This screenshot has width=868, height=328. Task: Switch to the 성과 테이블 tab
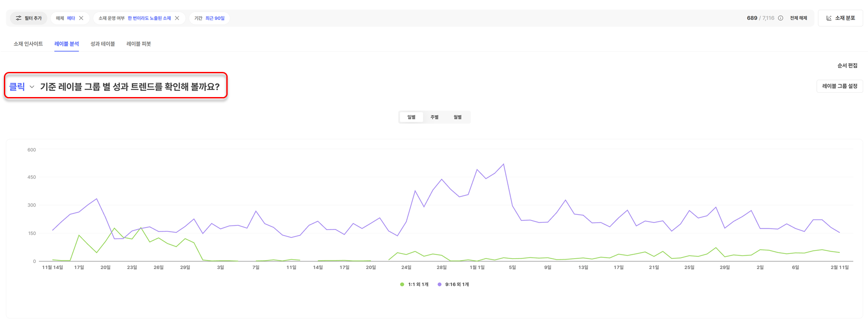[102, 44]
